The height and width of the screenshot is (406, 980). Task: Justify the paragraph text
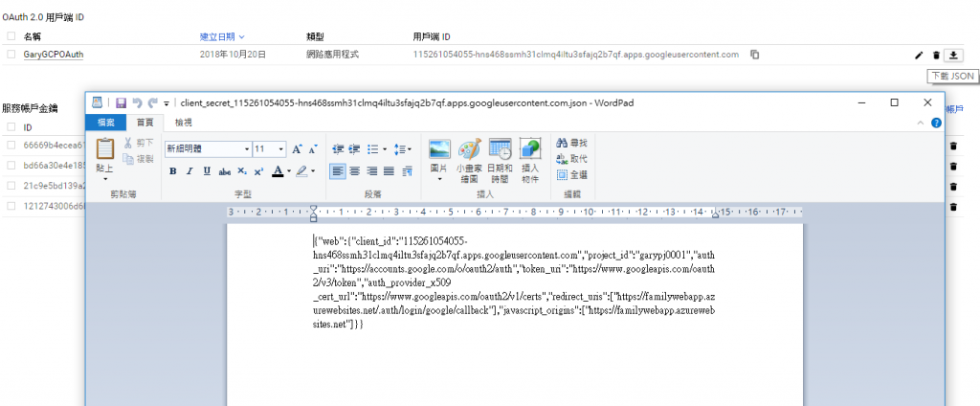point(389,170)
